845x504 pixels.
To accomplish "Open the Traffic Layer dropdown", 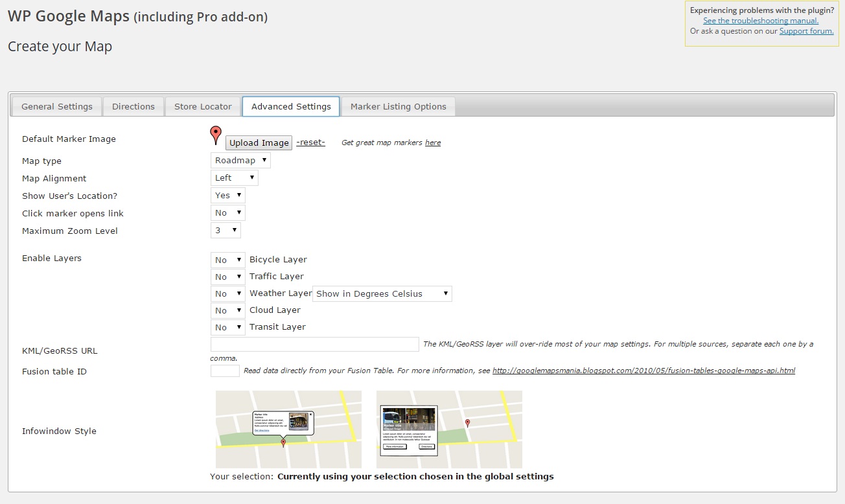I will [227, 276].
